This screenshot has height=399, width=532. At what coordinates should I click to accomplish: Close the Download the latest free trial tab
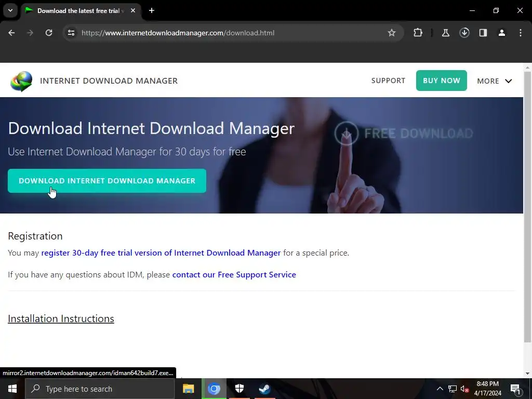pos(133,10)
